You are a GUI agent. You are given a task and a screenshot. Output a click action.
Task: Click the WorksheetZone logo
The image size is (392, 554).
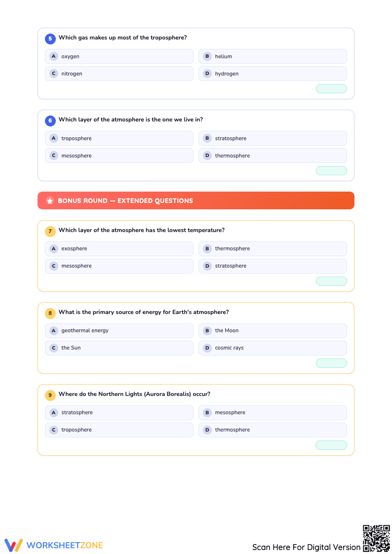pos(54,545)
